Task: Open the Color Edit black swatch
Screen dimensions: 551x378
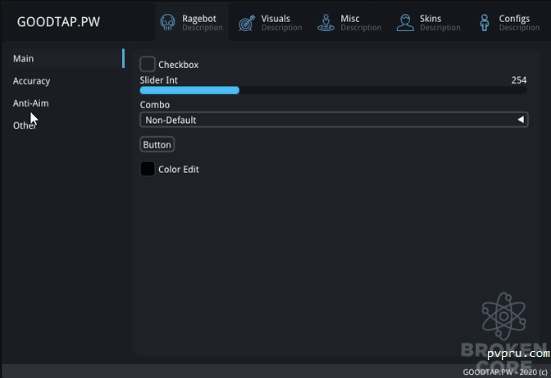Action: (x=147, y=169)
